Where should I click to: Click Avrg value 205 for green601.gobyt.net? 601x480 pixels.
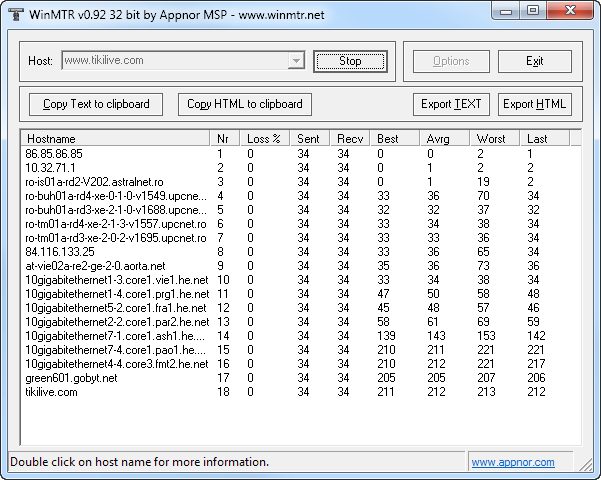point(436,378)
